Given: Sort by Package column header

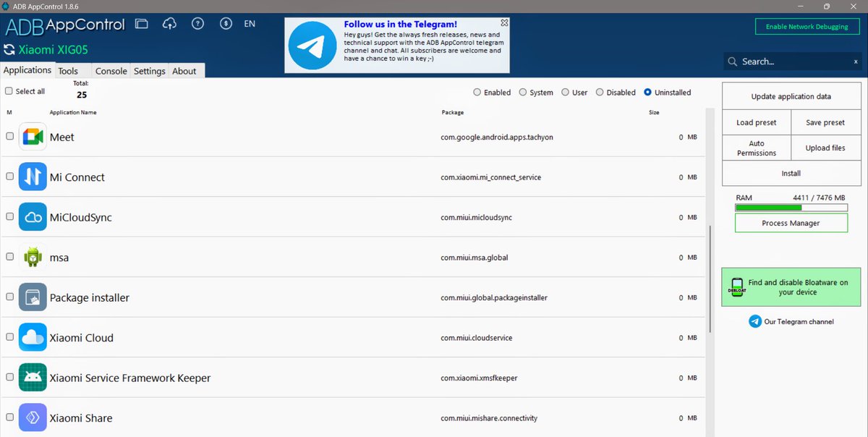Looking at the screenshot, I should coord(453,112).
